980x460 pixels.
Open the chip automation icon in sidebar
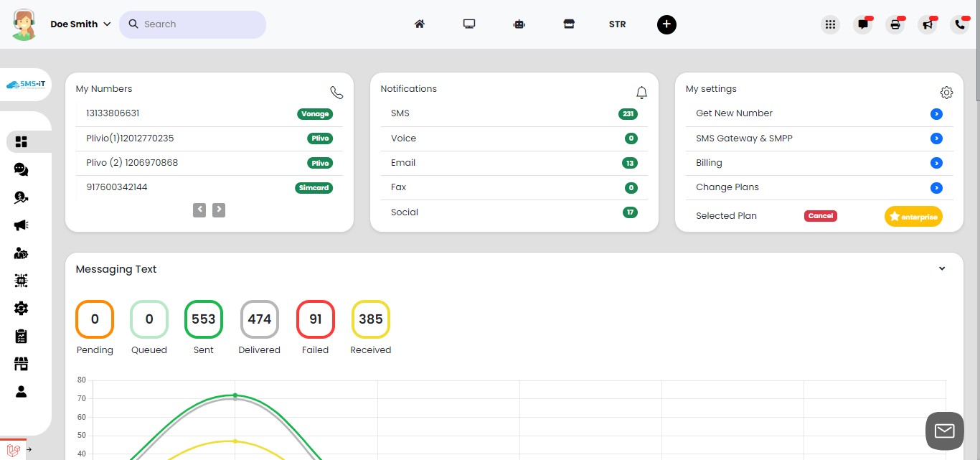(21, 281)
